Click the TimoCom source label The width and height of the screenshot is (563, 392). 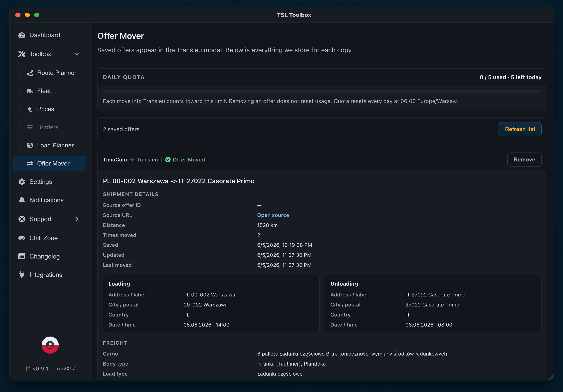115,160
